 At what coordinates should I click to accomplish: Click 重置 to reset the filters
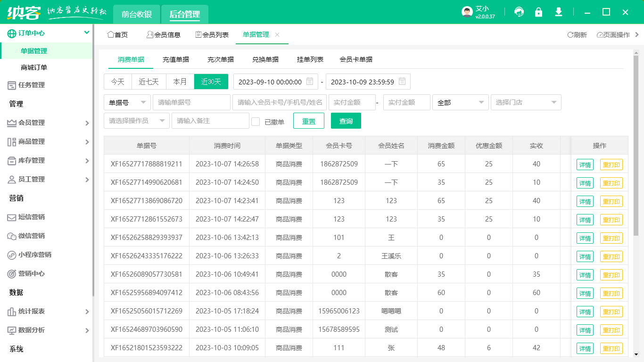(x=309, y=121)
